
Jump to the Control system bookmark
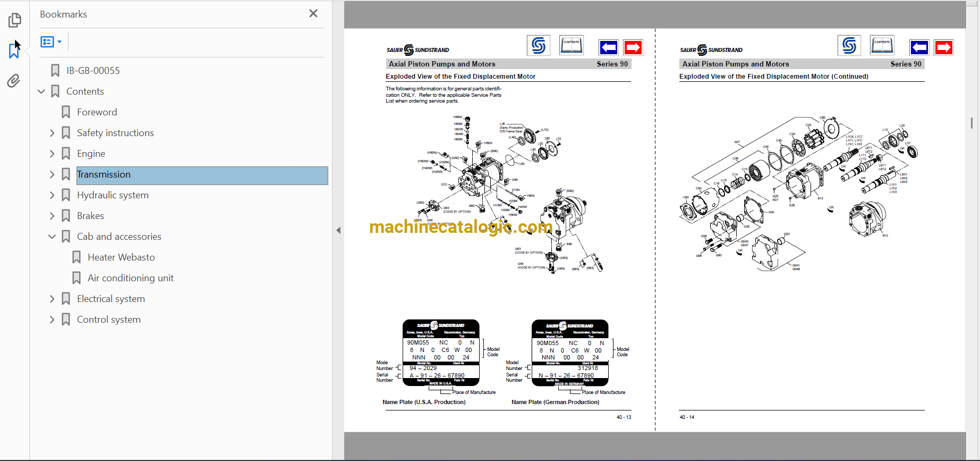point(109,320)
